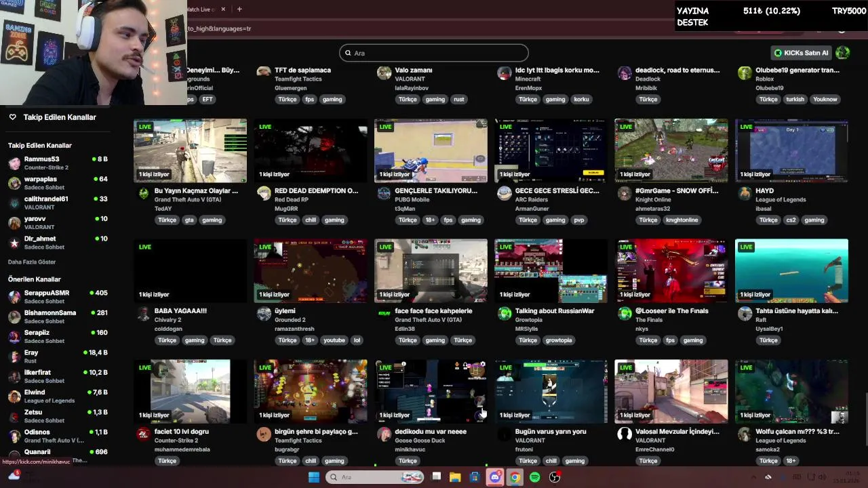Image resolution: width=868 pixels, height=488 pixels.
Task: Click the nkys avatar beside The Finals stream
Action: click(x=625, y=313)
